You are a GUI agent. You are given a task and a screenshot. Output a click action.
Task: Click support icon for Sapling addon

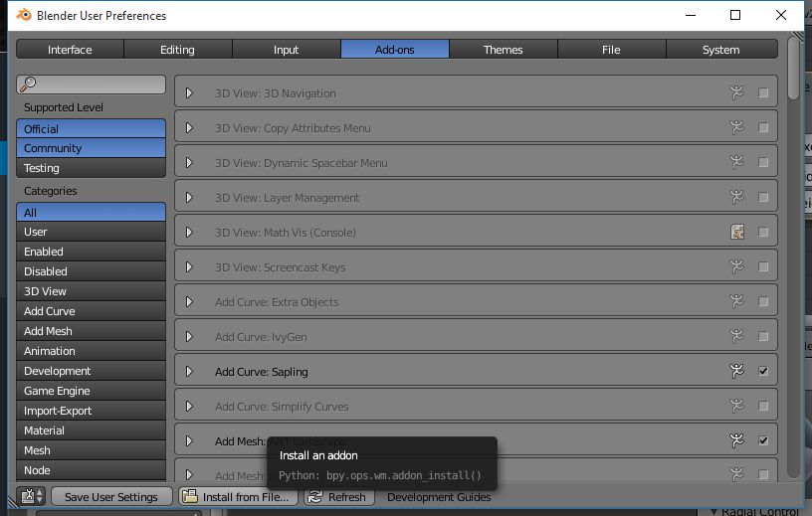tap(736, 371)
